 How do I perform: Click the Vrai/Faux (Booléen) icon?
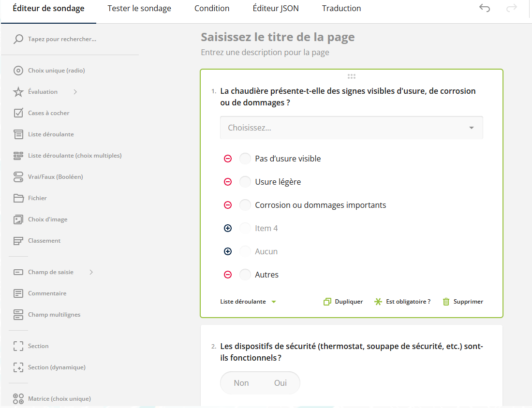click(x=18, y=177)
